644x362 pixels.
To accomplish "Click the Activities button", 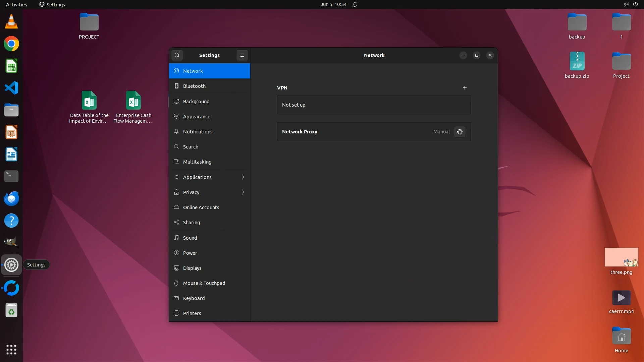I will point(16,4).
